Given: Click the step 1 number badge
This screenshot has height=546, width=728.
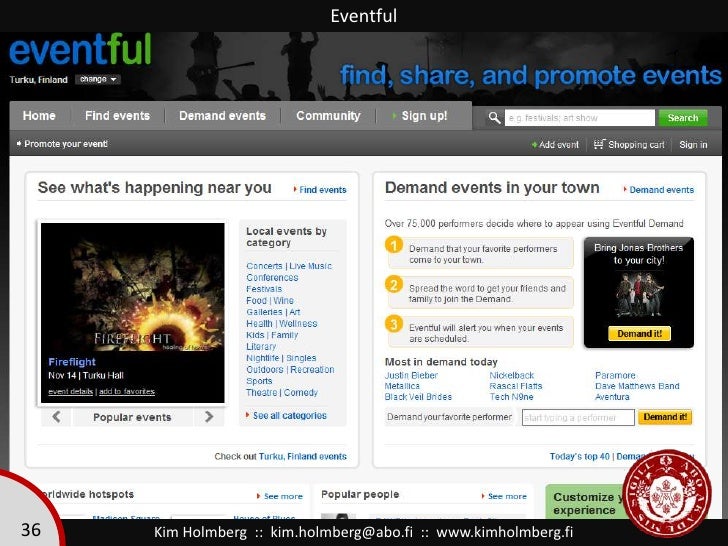Looking at the screenshot, I should pyautogui.click(x=394, y=245).
